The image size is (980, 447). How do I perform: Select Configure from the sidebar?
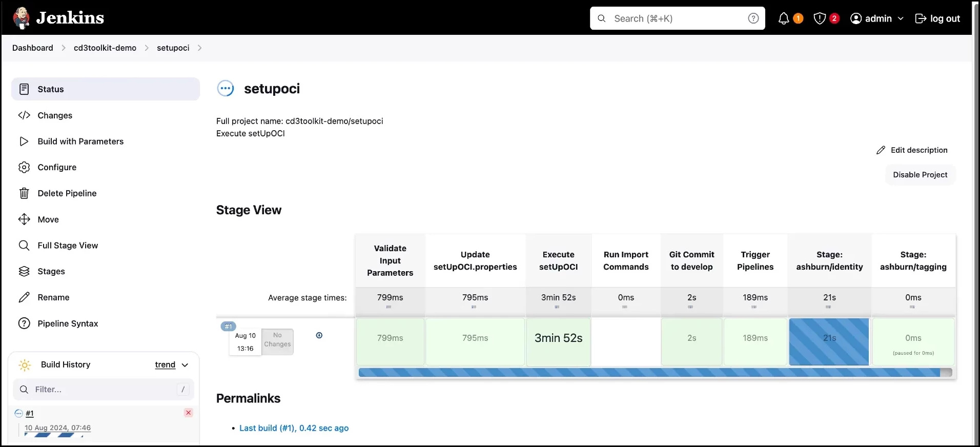click(57, 168)
